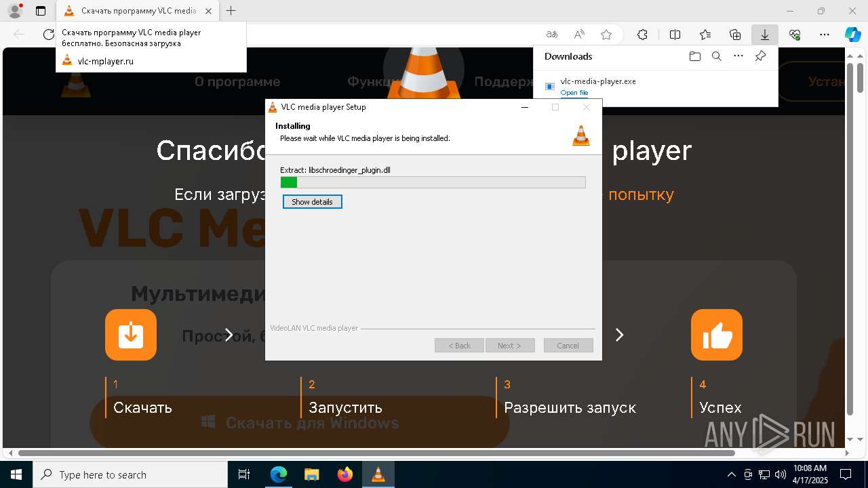Toggle the downloads toolbar button

pos(765,35)
